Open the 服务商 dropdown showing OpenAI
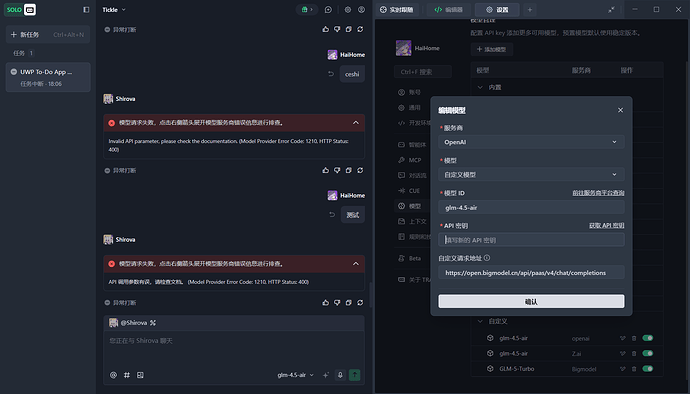The image size is (690, 394). coord(531,142)
